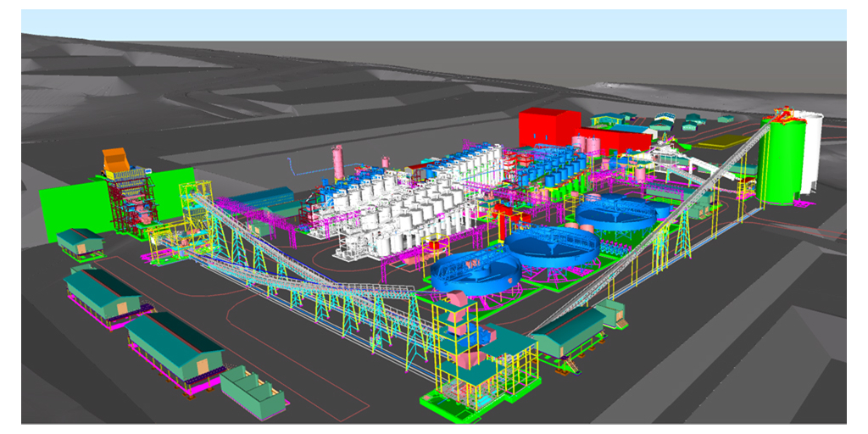868x434 pixels.
Task: Select the yellow-framed tower beside the green wall
Action: pos(192,212)
